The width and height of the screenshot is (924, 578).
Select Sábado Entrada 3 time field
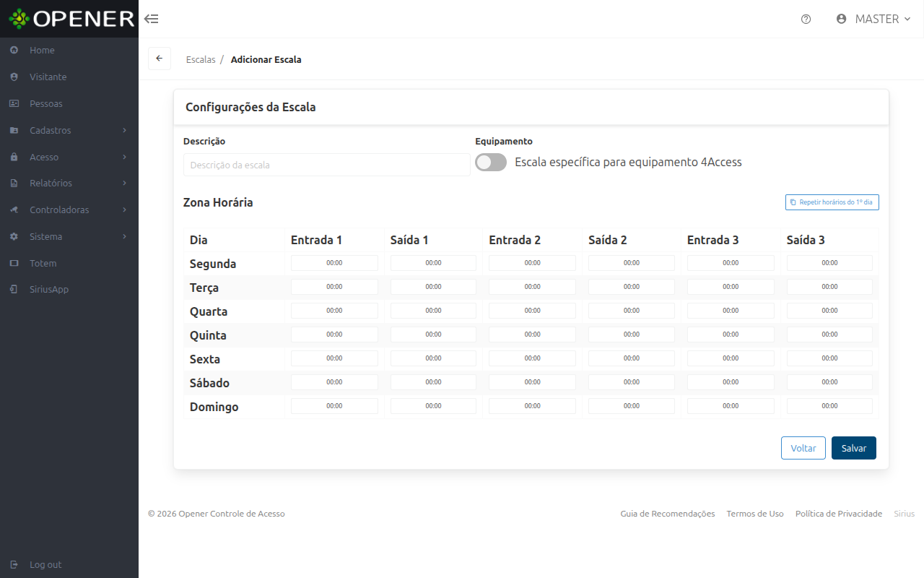click(731, 382)
